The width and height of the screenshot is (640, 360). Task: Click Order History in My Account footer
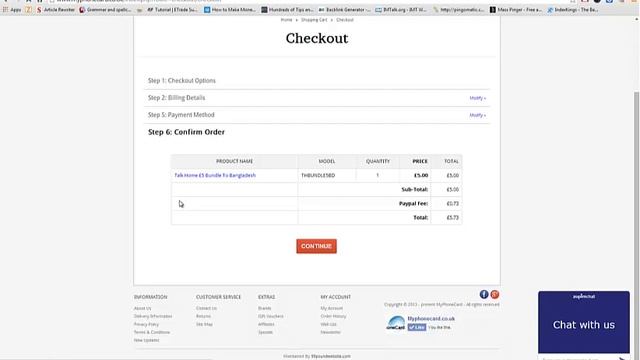pos(333,316)
